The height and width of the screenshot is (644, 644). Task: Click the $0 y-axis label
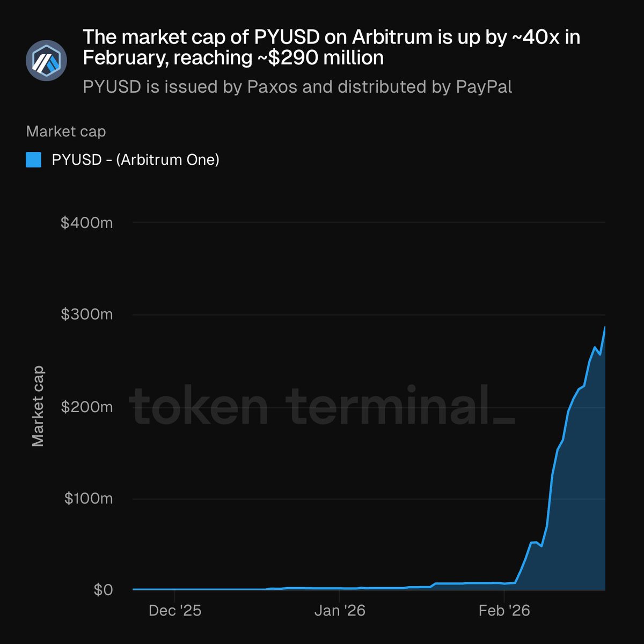(103, 590)
